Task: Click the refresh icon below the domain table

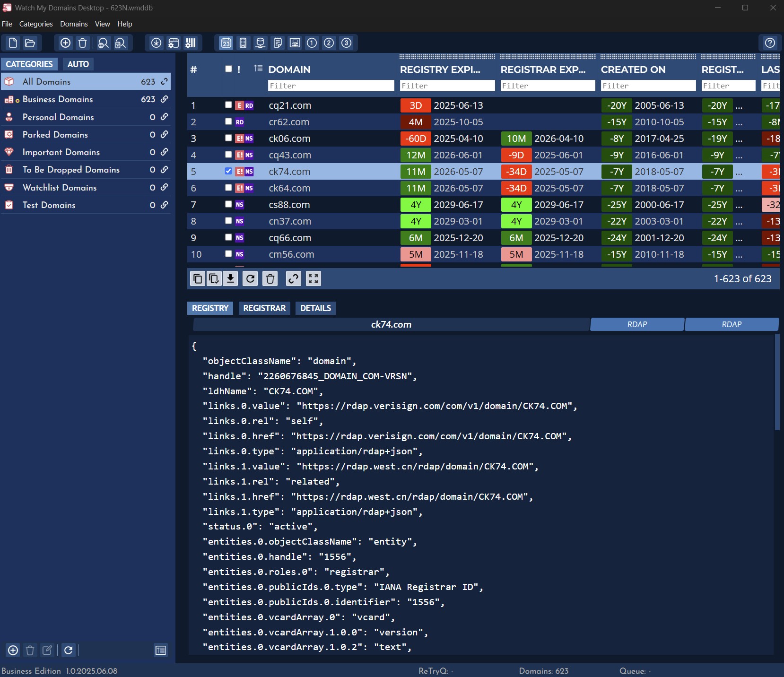Action: click(x=250, y=278)
